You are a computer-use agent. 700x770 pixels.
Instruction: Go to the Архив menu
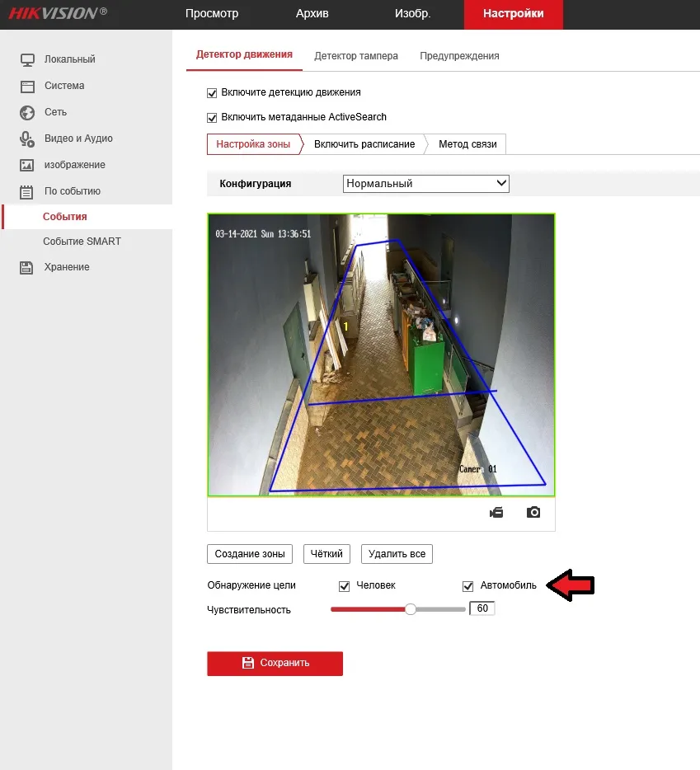(x=311, y=14)
